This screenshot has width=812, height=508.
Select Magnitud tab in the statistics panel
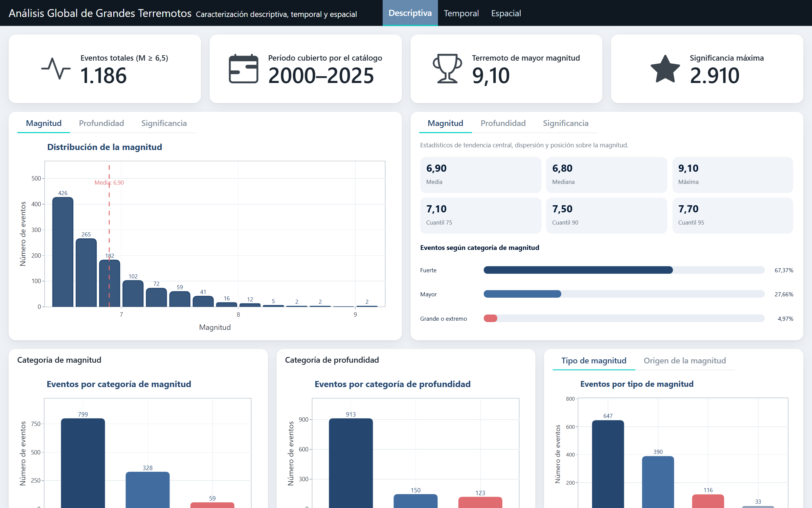pos(445,123)
